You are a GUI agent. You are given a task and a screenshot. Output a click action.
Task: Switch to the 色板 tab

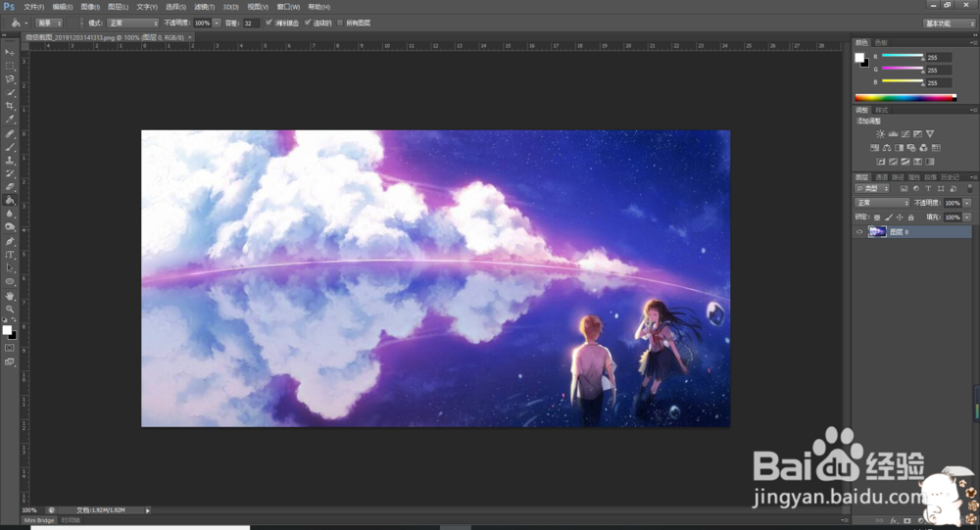pos(881,42)
